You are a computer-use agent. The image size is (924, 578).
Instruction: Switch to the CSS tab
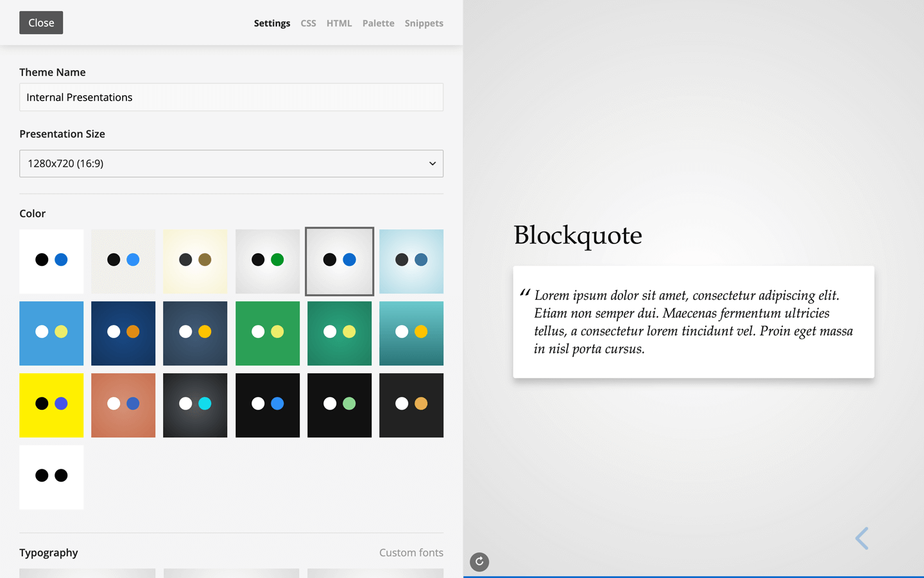pyautogui.click(x=308, y=23)
